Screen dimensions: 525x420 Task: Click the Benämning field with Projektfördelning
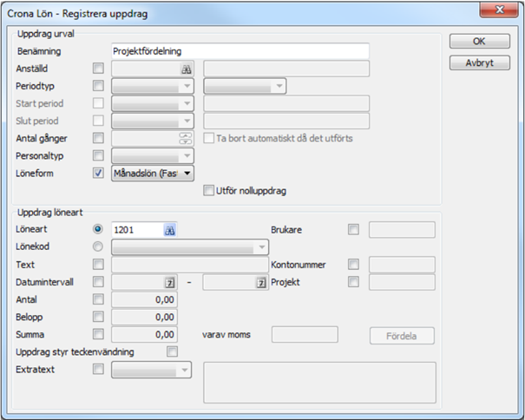click(240, 51)
